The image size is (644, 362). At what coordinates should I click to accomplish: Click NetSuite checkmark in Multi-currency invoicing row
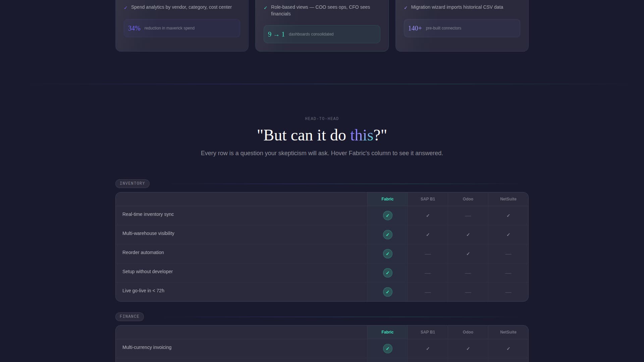[x=508, y=349]
